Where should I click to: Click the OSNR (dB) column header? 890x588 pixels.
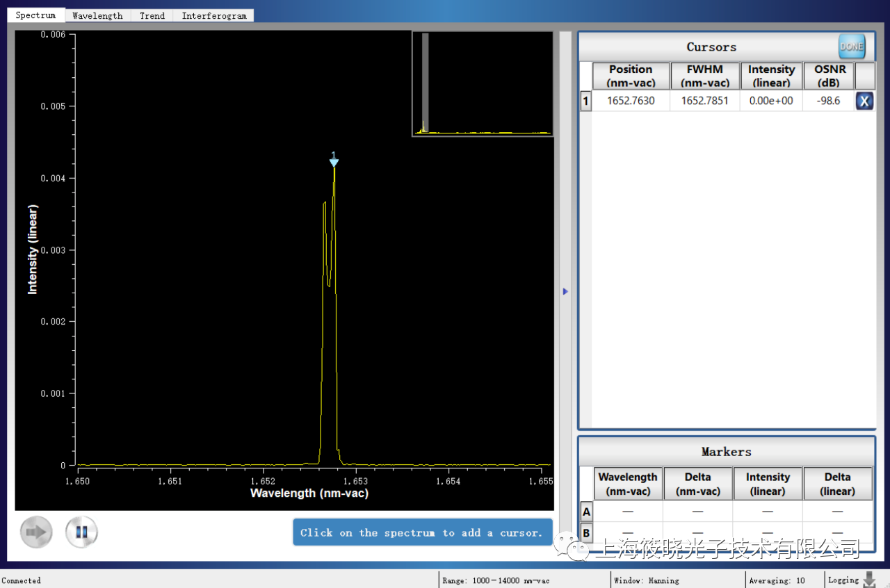[830, 76]
